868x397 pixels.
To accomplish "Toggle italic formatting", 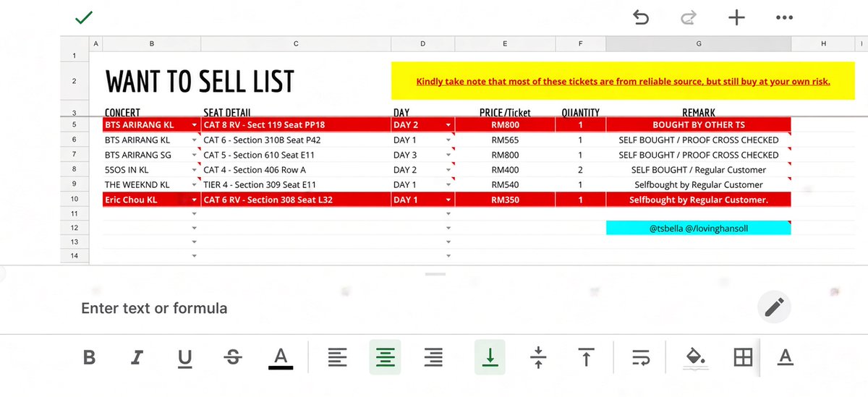I will pyautogui.click(x=137, y=357).
